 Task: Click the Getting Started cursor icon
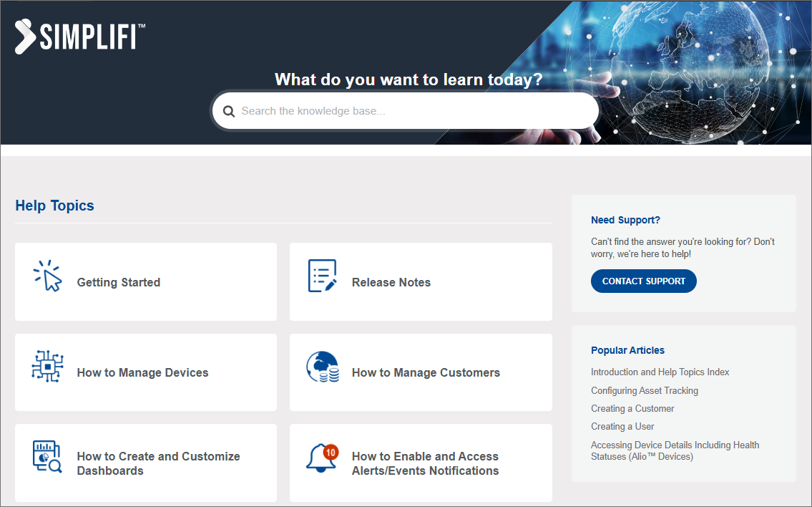pos(48,276)
